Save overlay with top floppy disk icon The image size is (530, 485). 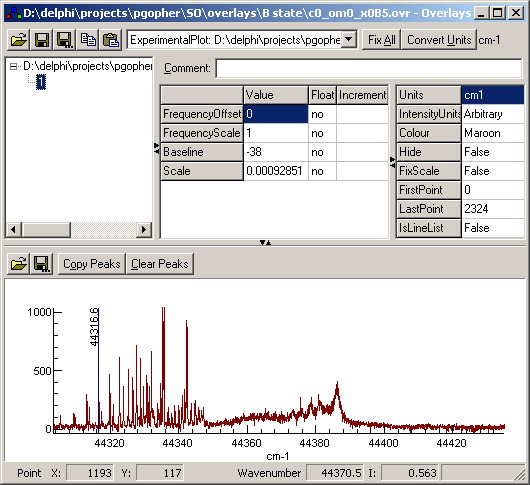tap(42, 40)
